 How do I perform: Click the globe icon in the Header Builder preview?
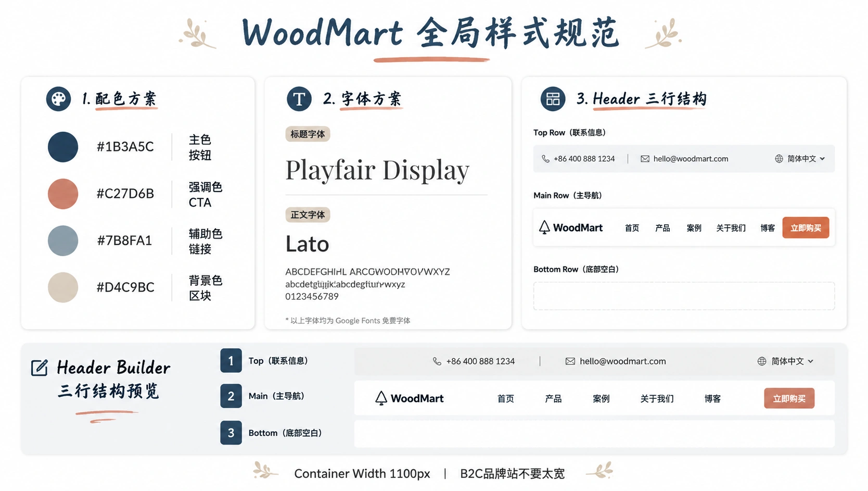tap(762, 361)
